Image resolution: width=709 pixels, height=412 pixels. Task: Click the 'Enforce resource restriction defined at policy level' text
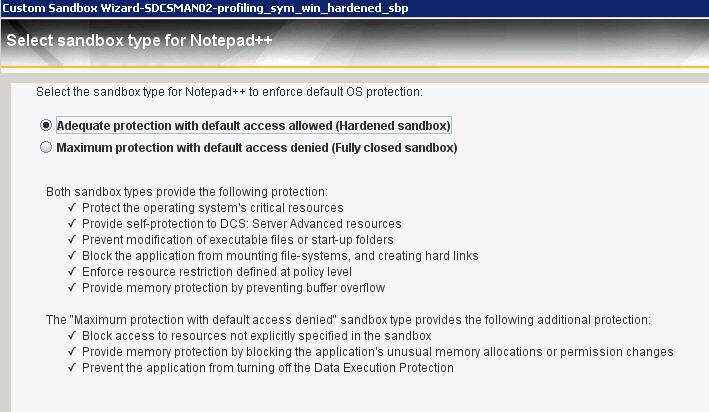tap(216, 272)
